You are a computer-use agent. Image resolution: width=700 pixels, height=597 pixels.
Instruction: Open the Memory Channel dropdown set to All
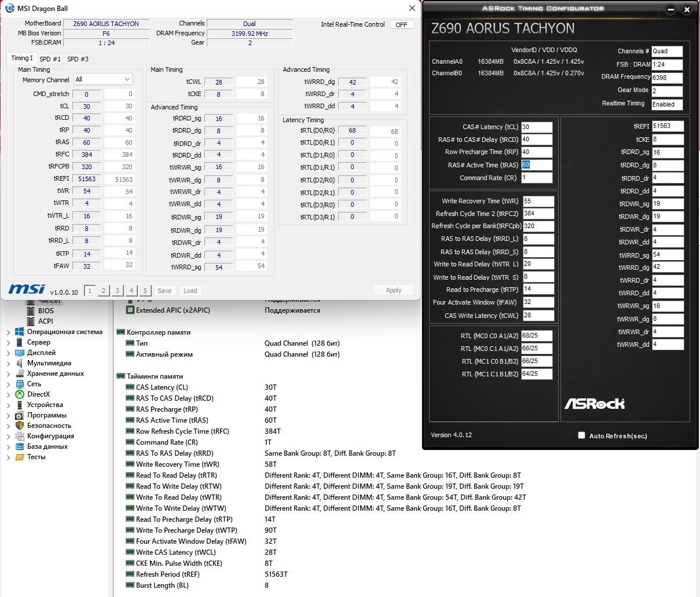tap(103, 79)
